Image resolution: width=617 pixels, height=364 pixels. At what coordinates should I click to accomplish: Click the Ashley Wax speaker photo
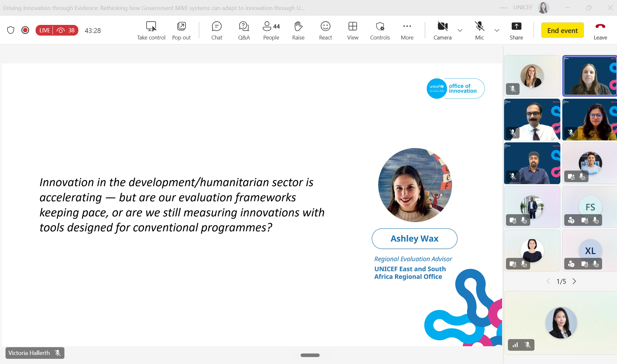(x=415, y=185)
